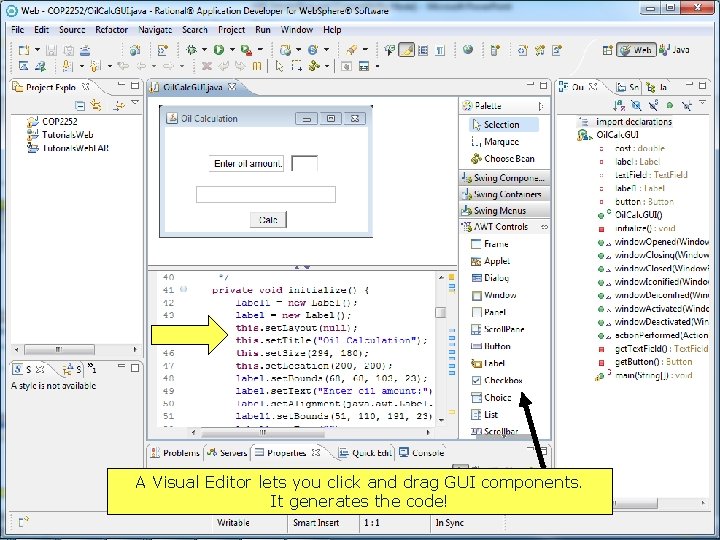Pick the Checkbox control in Palette
The height and width of the screenshot is (540, 720).
click(x=497, y=380)
